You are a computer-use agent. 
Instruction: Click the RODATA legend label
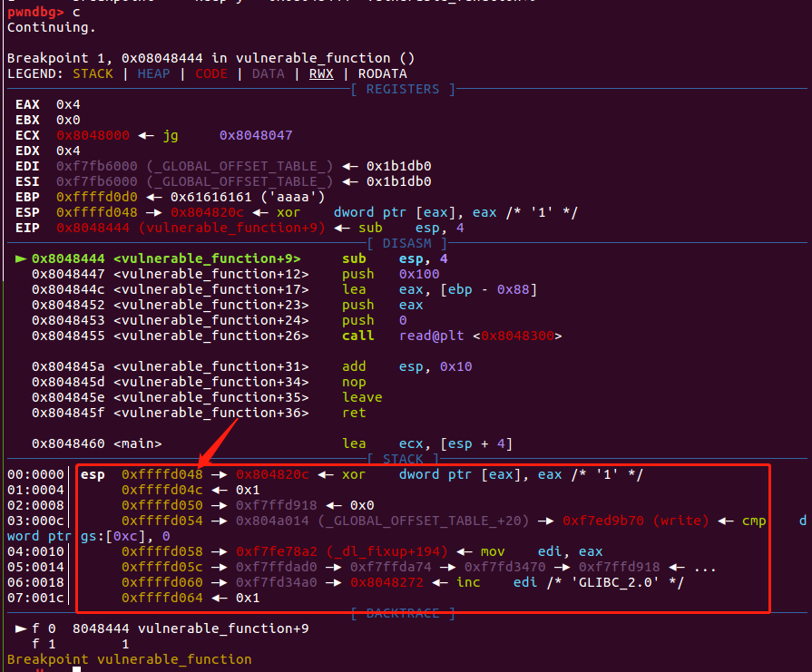click(382, 73)
